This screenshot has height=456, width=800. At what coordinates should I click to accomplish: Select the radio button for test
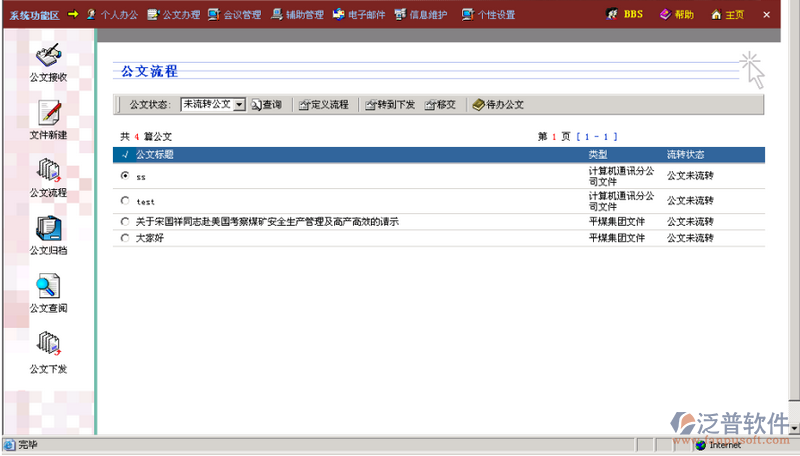pyautogui.click(x=125, y=200)
